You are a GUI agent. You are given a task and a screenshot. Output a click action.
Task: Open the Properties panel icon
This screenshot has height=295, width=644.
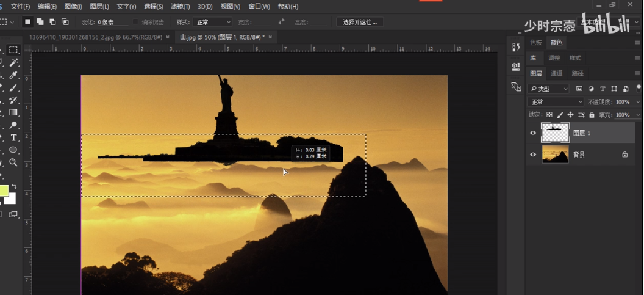(x=516, y=67)
